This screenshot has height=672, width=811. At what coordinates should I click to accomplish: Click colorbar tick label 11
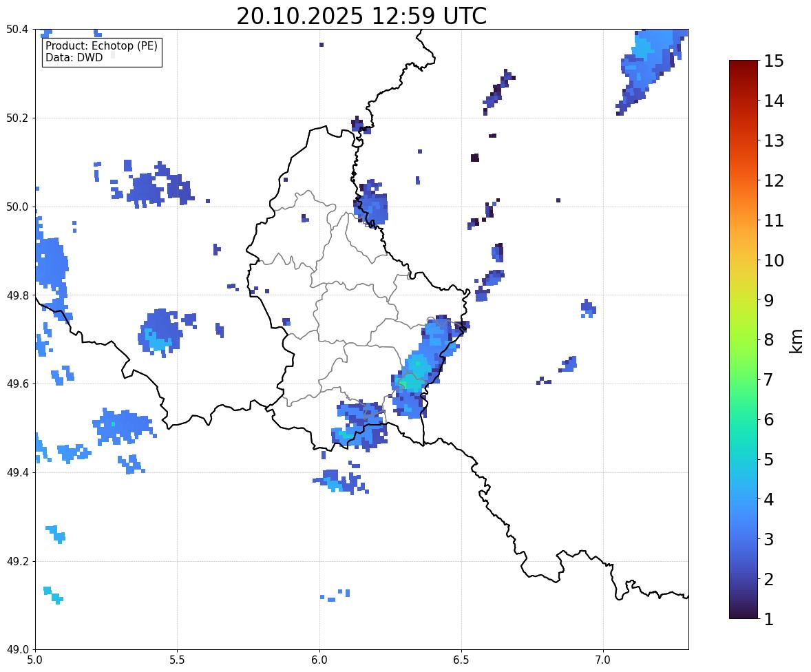pos(774,220)
